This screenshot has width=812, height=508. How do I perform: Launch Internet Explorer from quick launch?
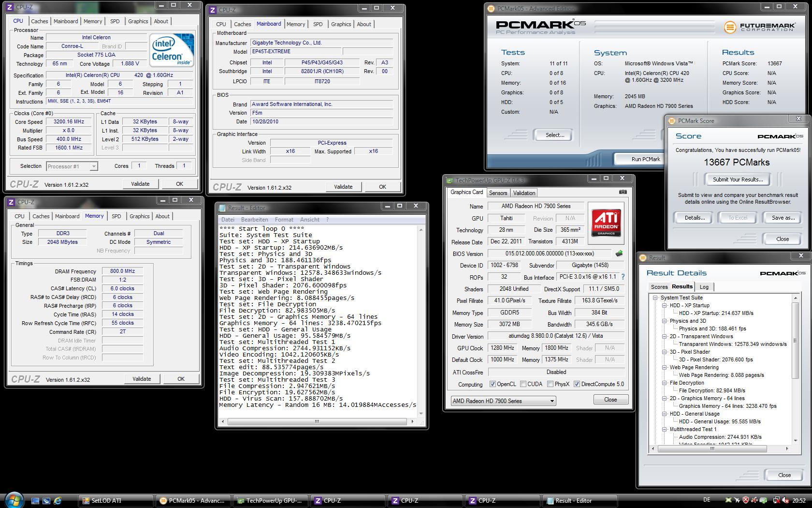pyautogui.click(x=58, y=501)
